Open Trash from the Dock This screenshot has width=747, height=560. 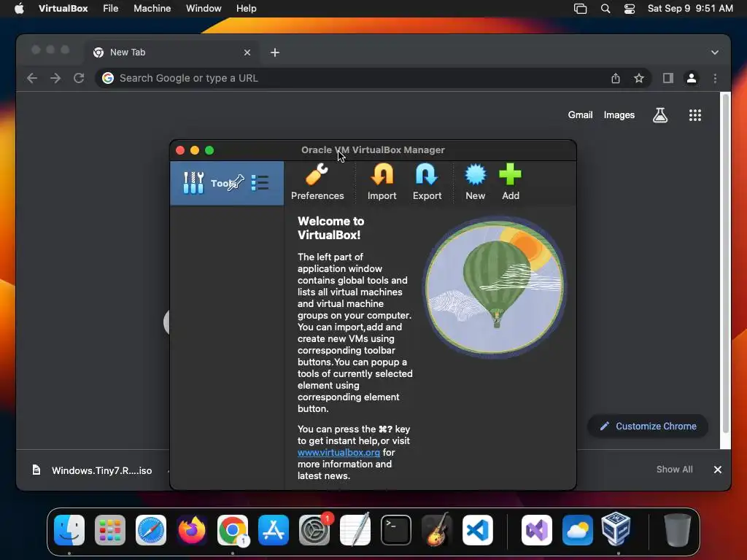(678, 529)
